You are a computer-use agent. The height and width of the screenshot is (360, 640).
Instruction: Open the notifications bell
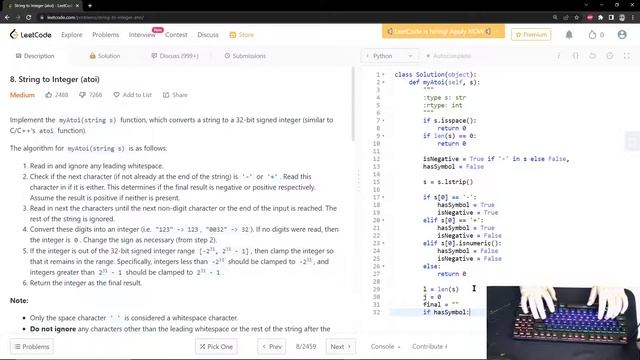[569, 35]
